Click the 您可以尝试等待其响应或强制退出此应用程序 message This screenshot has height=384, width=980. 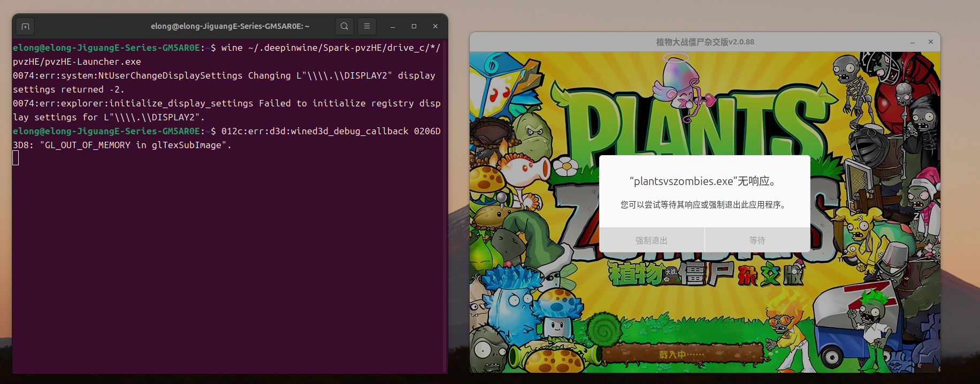pos(703,205)
